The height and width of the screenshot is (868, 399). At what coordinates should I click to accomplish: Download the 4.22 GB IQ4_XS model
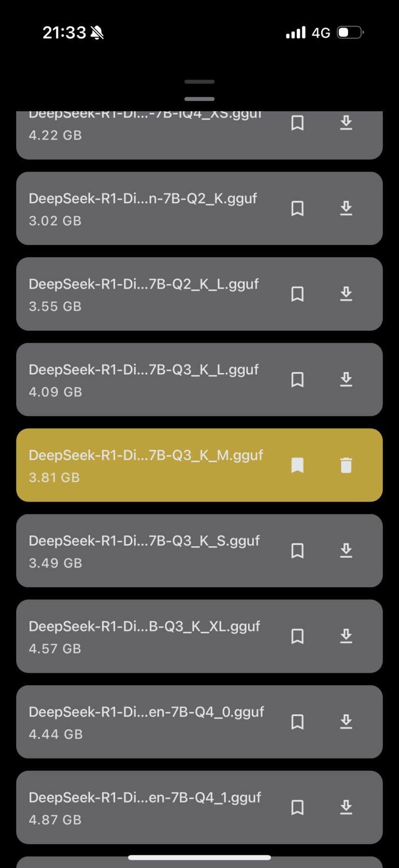pyautogui.click(x=346, y=123)
